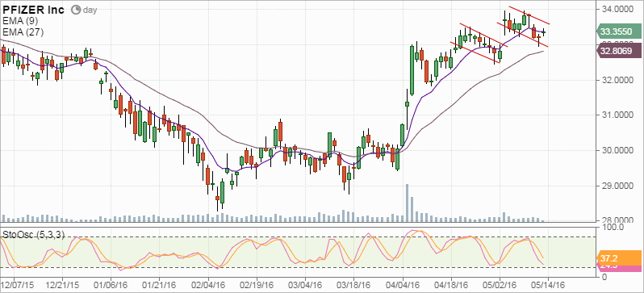Click the 04/04/16 date label

(x=403, y=284)
